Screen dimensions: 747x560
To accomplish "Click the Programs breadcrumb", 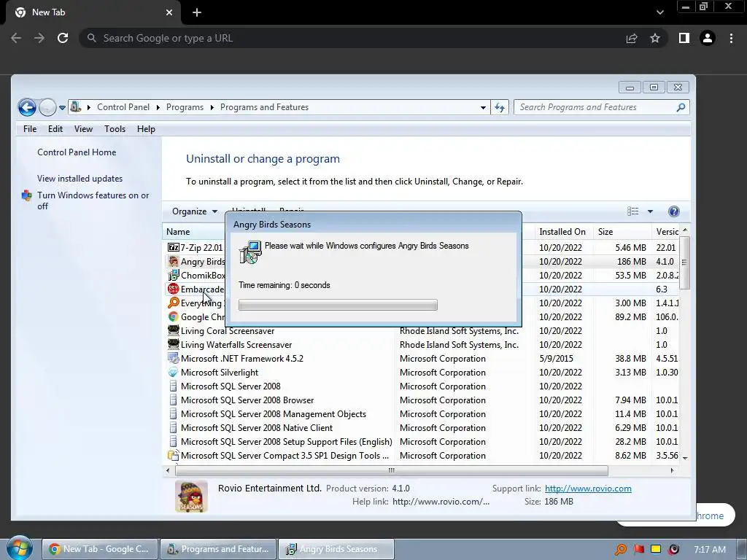I will (185, 107).
